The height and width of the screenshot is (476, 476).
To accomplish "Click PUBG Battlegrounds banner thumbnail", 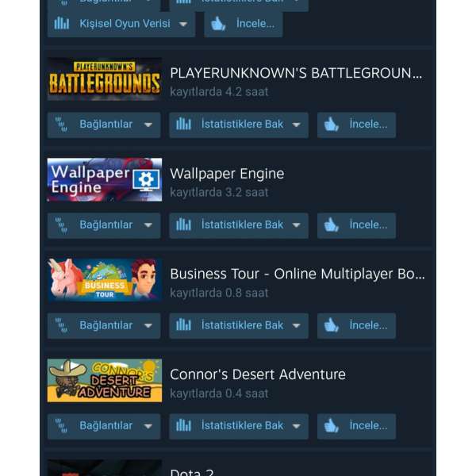I will (x=105, y=79).
